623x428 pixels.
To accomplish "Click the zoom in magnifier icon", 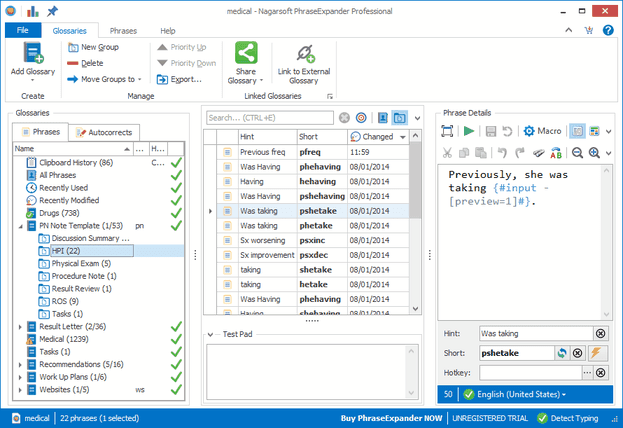I will point(594,153).
